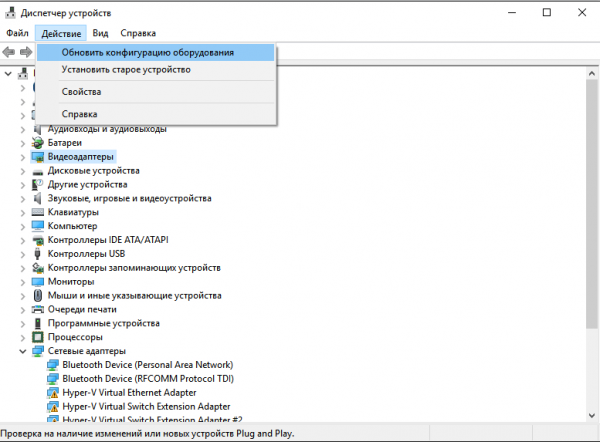This screenshot has width=600, height=442.
Task: Click the Клавиатуры keyboard icon
Action: (38, 212)
